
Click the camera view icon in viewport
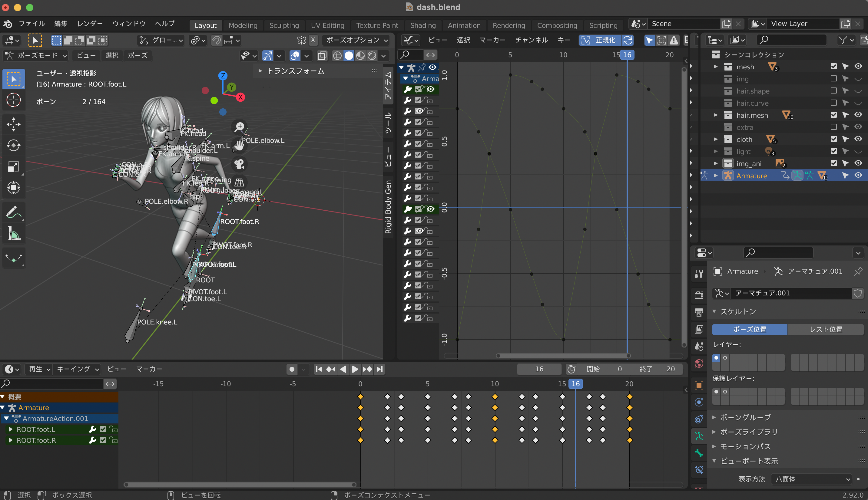239,164
